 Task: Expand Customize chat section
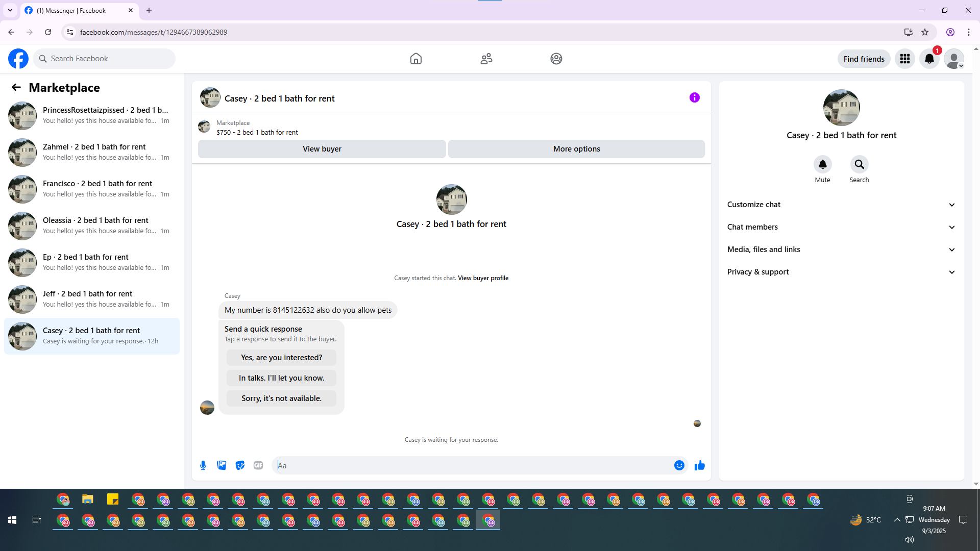[841, 205]
